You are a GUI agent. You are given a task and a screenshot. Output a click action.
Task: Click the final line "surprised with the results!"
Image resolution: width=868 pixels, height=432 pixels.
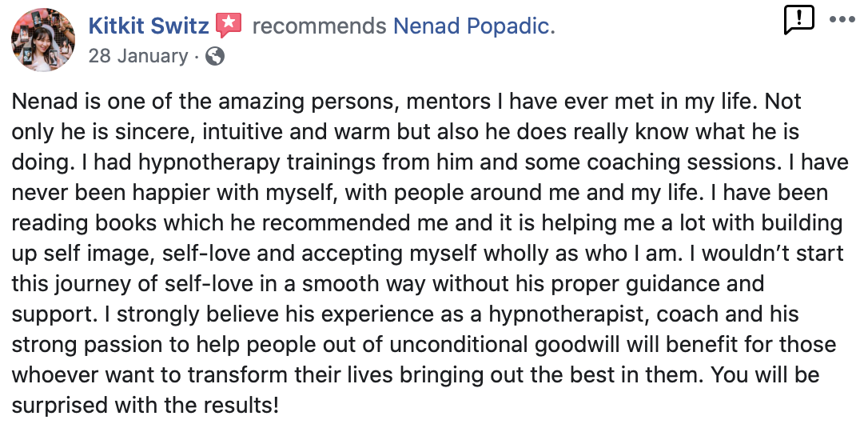click(145, 405)
